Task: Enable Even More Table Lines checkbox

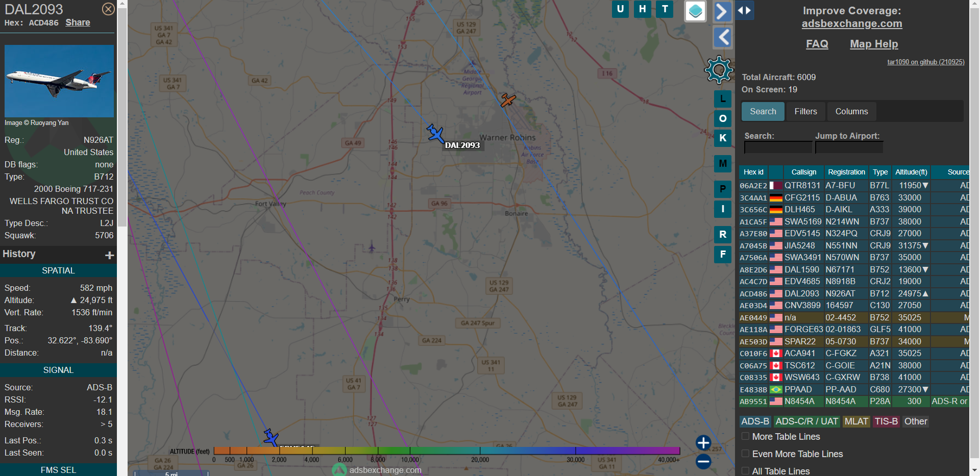Action: (x=745, y=454)
